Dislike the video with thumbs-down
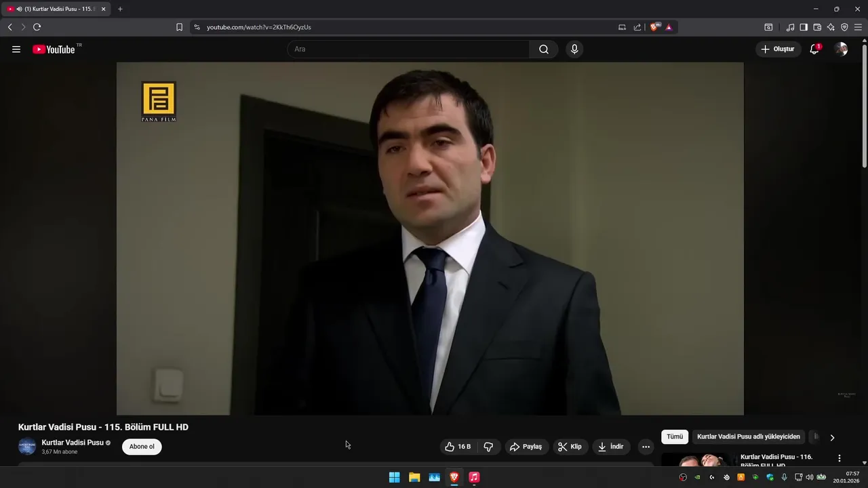 488,447
